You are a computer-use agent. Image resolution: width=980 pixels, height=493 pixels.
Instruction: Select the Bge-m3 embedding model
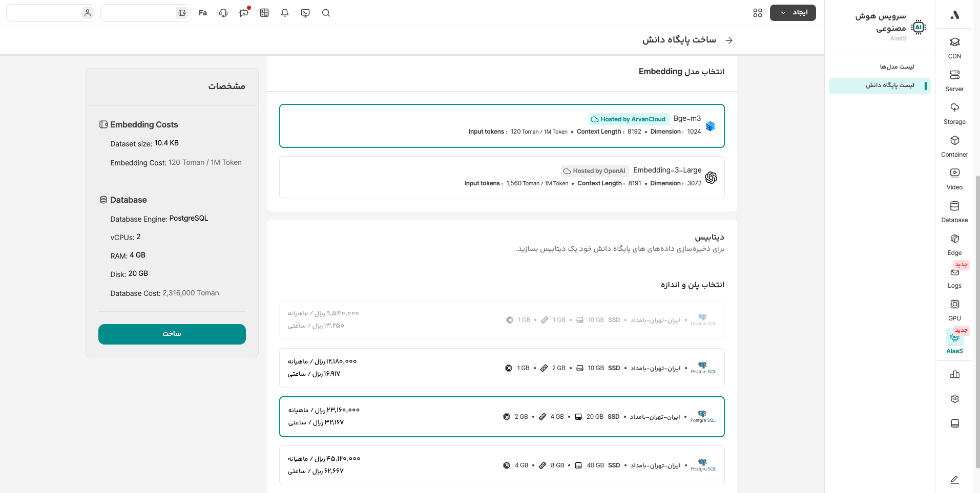click(x=502, y=126)
